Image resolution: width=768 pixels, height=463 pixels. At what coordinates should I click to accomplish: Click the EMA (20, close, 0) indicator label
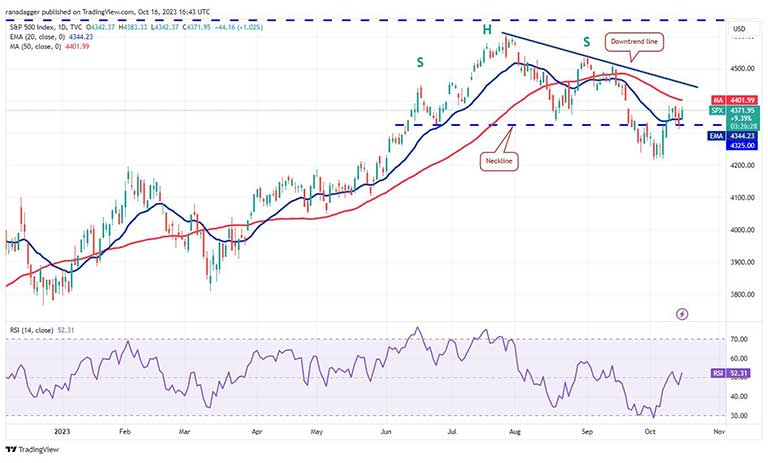pyautogui.click(x=38, y=37)
